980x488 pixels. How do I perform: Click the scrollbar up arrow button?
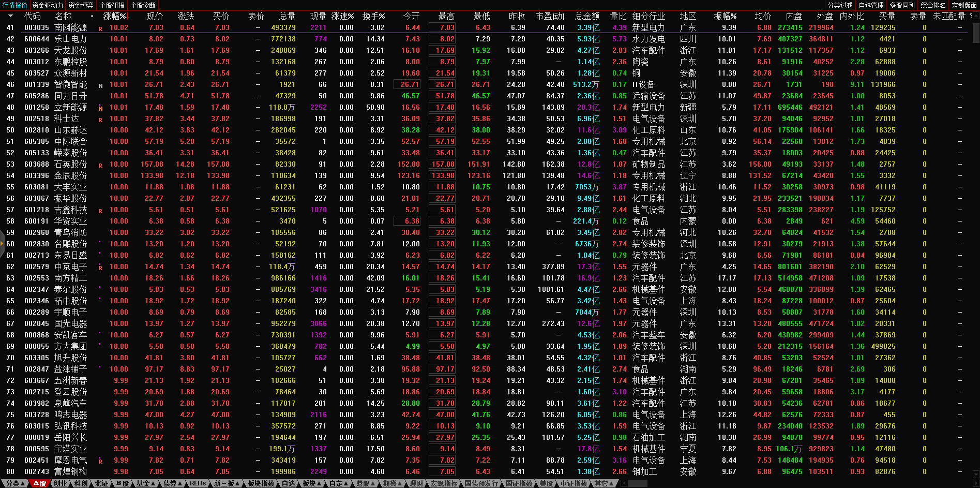[x=976, y=16]
